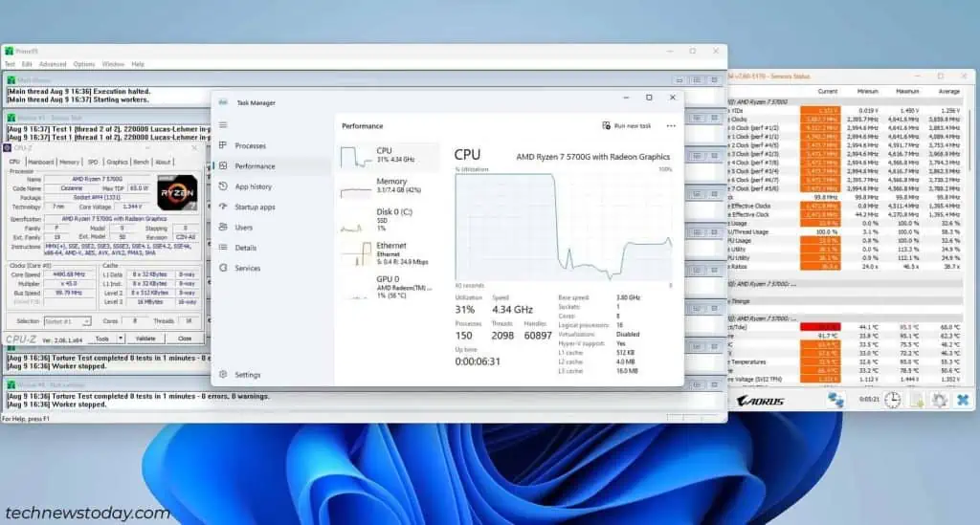Go to Startup apps in Task Manager
The height and width of the screenshot is (525, 980).
click(255, 207)
